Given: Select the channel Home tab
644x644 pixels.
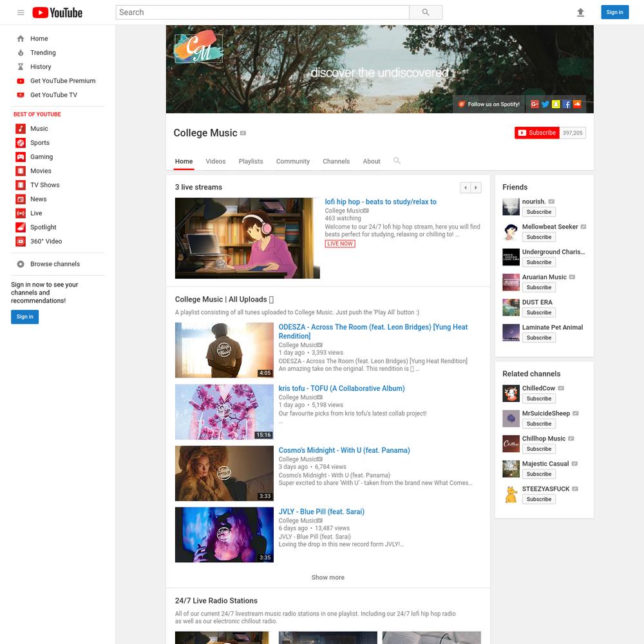Looking at the screenshot, I should click(x=184, y=162).
